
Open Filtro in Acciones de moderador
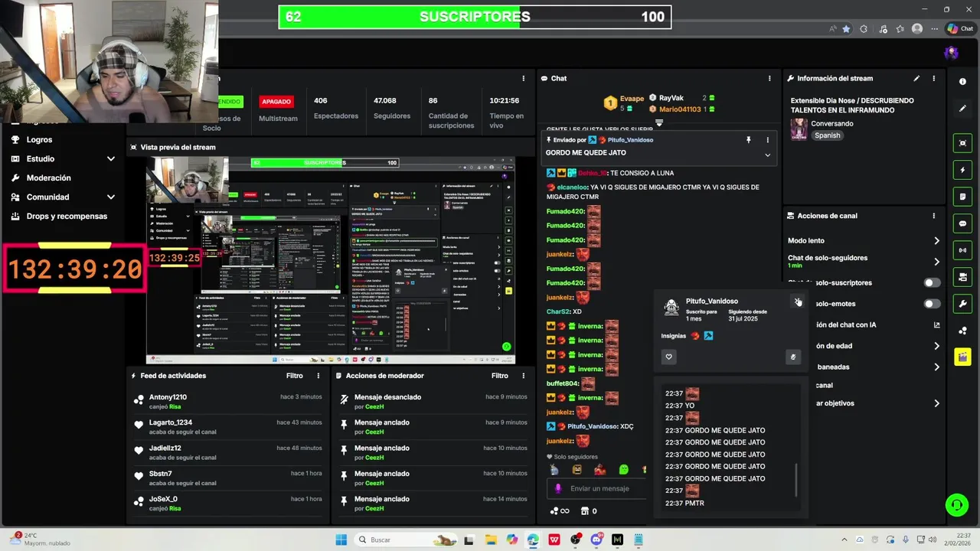point(500,376)
